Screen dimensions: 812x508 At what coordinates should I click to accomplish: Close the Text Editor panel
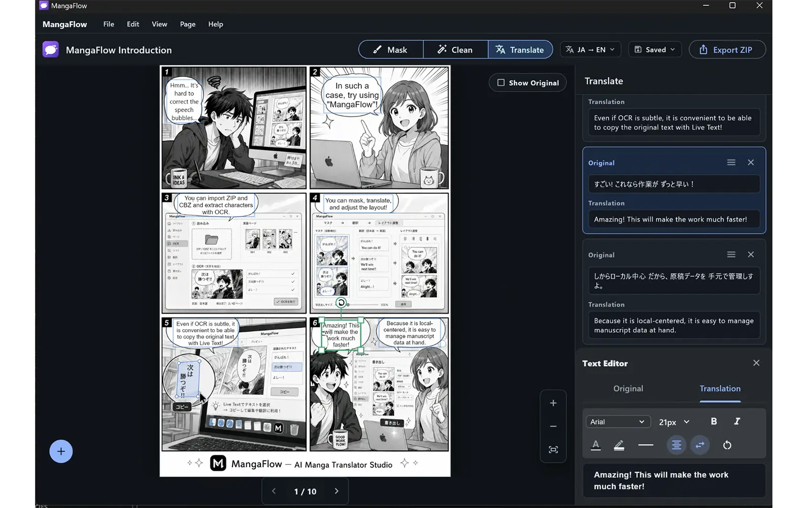click(x=756, y=363)
